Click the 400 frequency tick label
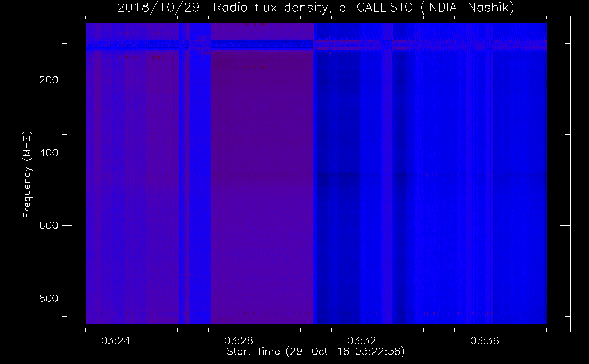Viewport: 589px width, 364px height. [48, 153]
